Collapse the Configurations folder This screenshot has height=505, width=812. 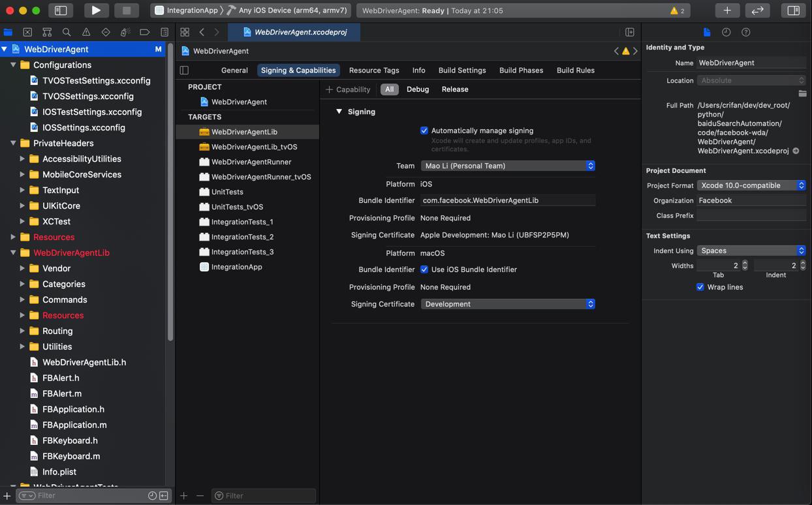click(13, 65)
